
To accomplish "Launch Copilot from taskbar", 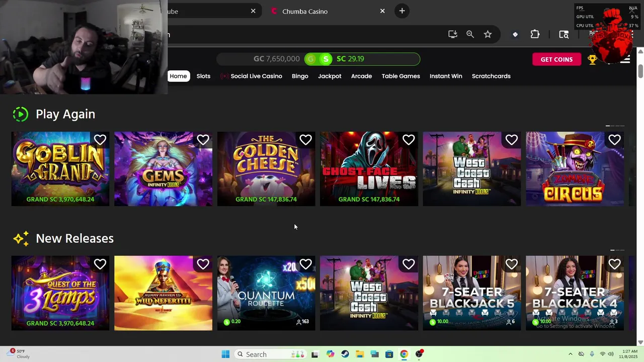I will pyautogui.click(x=330, y=354).
